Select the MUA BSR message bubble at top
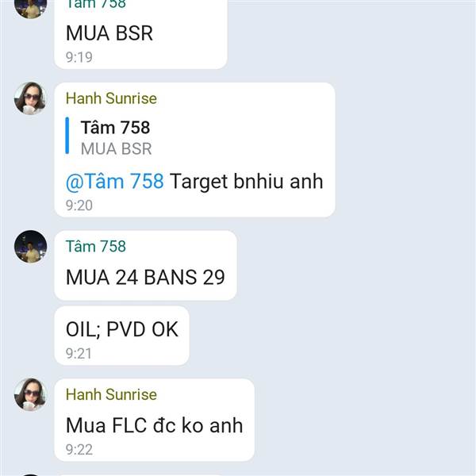 tap(140, 33)
